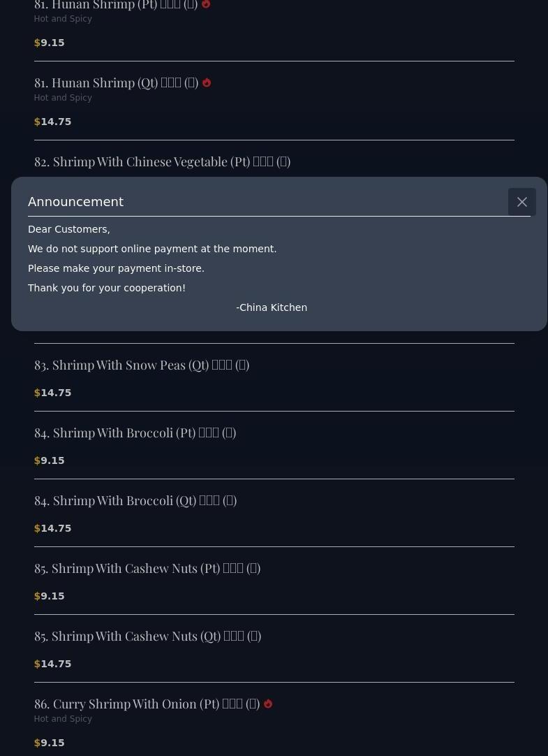Click $9.15 price under Broccoli Pt
The width and height of the screenshot is (548, 756).
click(50, 460)
